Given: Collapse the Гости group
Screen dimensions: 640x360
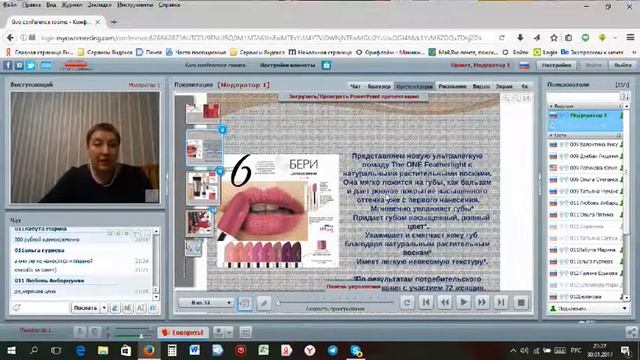Looking at the screenshot, I should (x=551, y=135).
